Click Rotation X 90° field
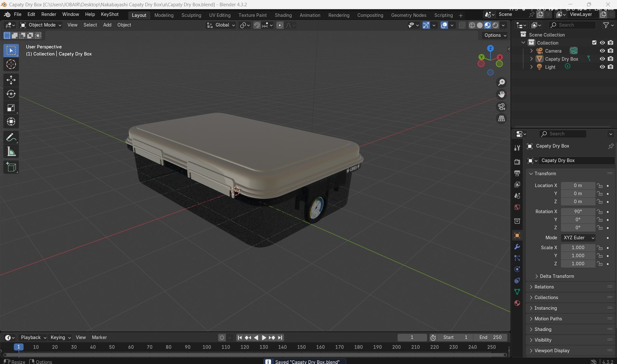The image size is (617, 364). coord(578,211)
